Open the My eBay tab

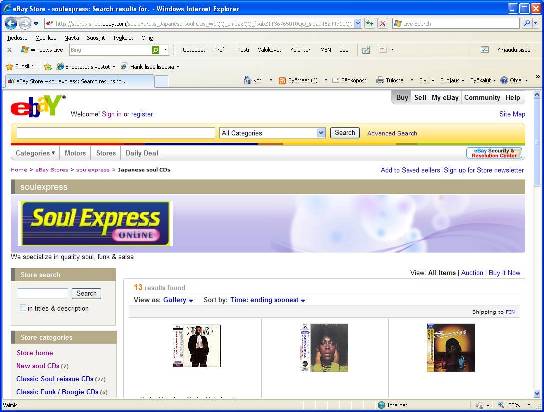coord(445,98)
